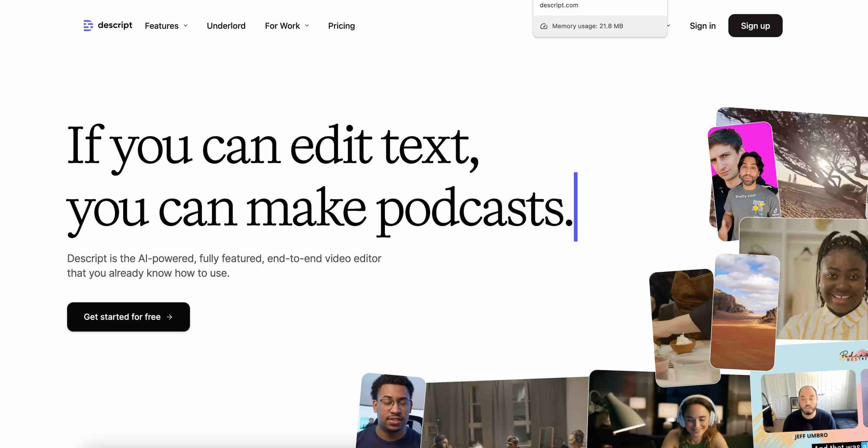Open the Underlord page
This screenshot has width=868, height=448.
(x=226, y=26)
